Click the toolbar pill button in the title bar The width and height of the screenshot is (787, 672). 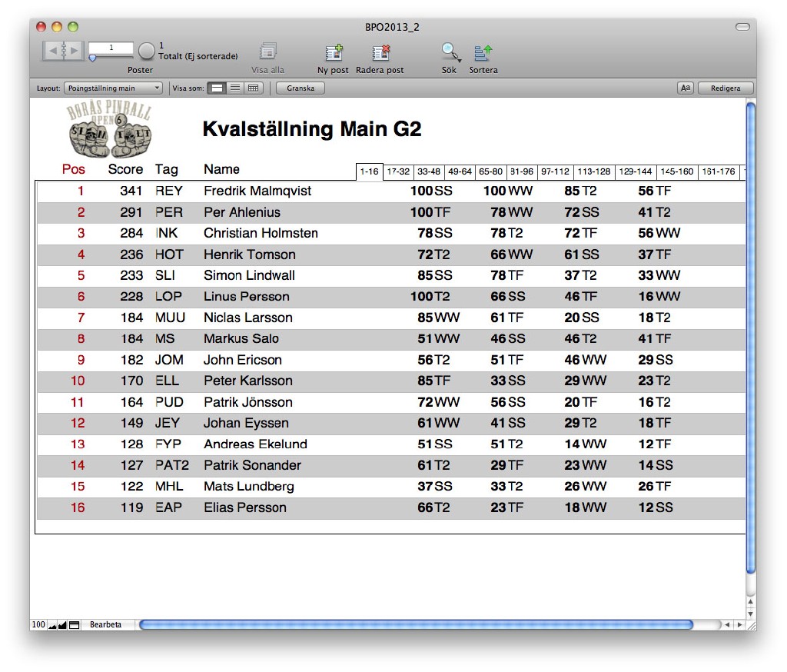tap(743, 27)
